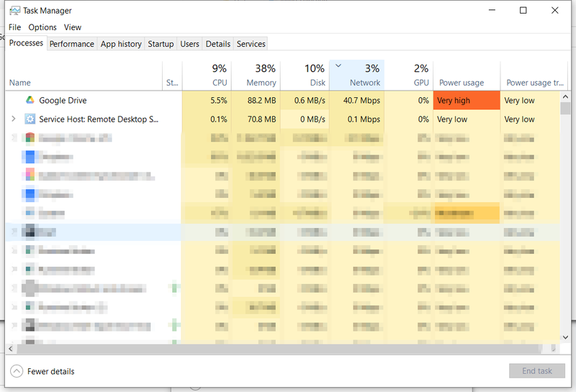Click Service Host's 70.8 MB memory value
The height and width of the screenshot is (392, 576).
click(261, 119)
